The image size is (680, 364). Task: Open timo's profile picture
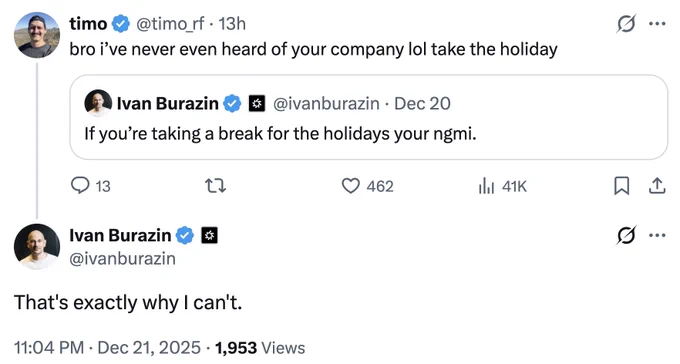[37, 35]
